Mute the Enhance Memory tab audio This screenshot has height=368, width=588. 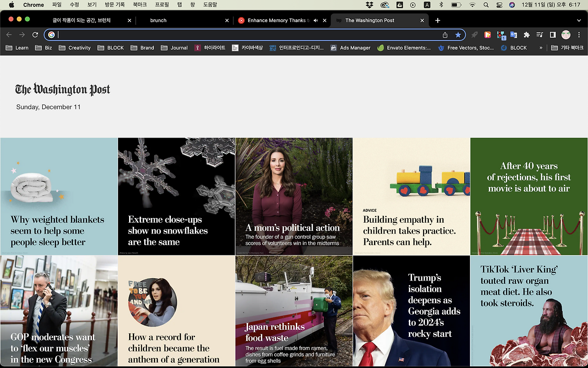[316, 21]
